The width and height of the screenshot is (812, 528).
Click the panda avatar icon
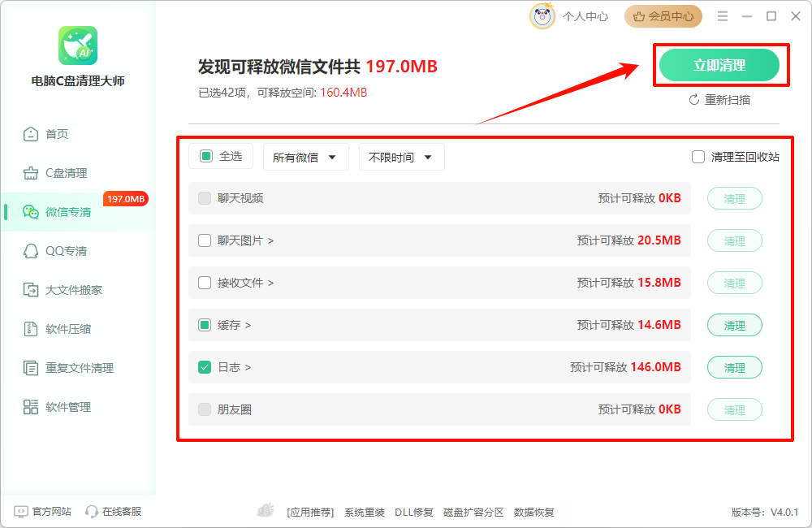[x=542, y=16]
